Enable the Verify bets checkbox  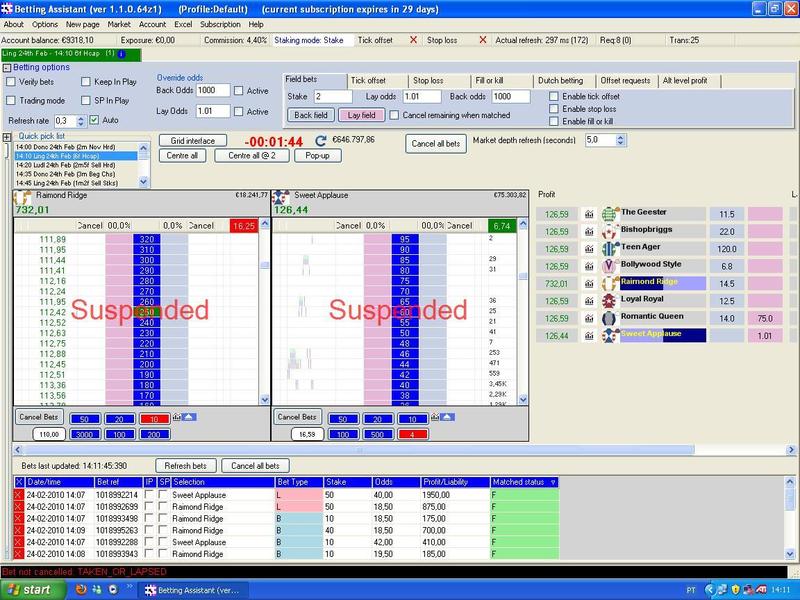pyautogui.click(x=11, y=82)
